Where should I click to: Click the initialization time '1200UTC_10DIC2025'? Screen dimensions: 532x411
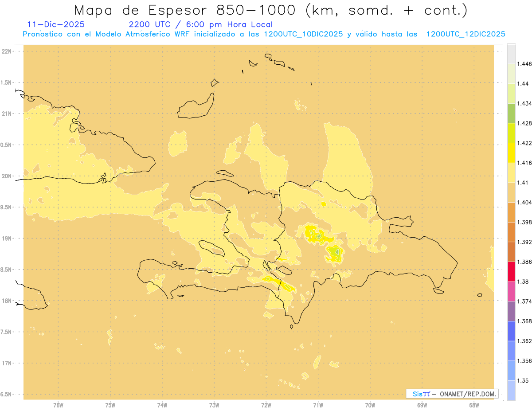click(303, 34)
